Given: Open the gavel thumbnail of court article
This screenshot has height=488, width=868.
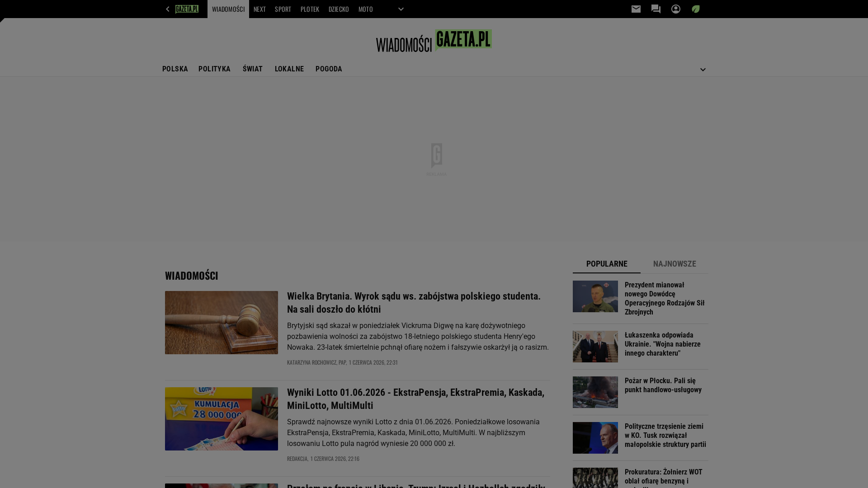Looking at the screenshot, I should coord(222,323).
